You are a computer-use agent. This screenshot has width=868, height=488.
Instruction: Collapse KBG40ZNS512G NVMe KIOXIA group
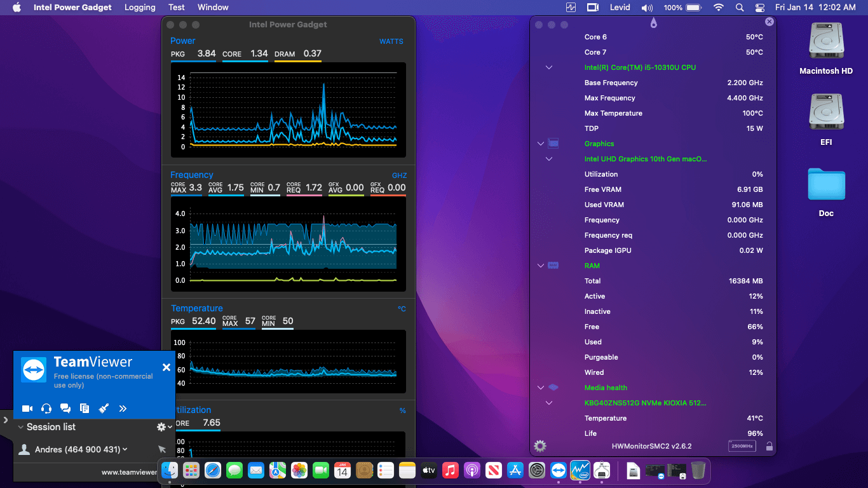tap(549, 403)
